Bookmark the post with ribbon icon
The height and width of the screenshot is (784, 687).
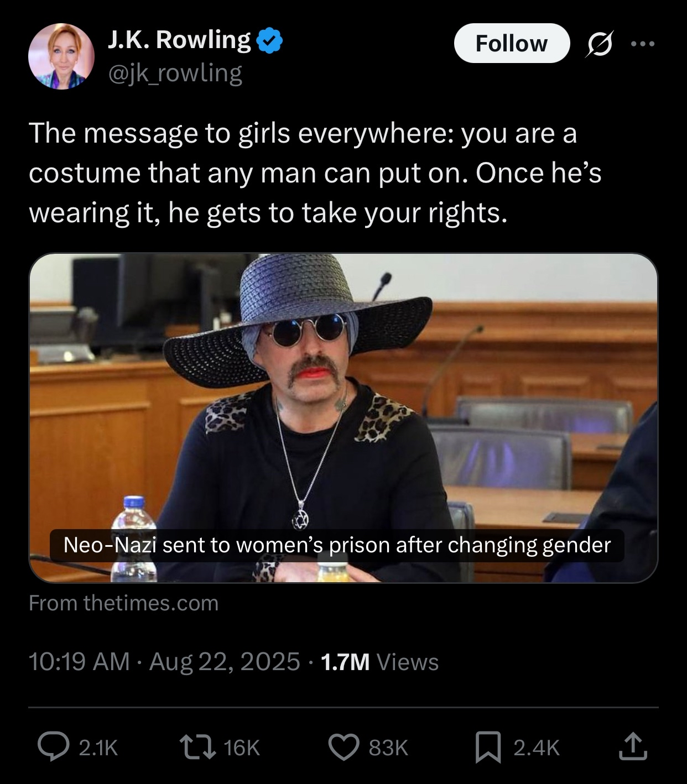pos(489,747)
